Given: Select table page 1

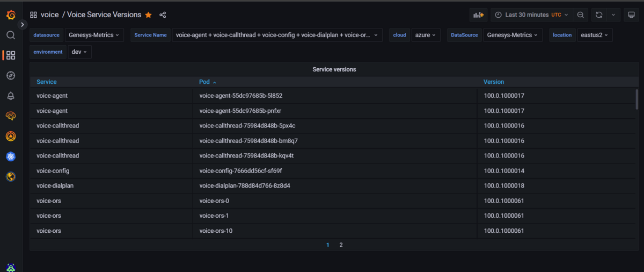Looking at the screenshot, I should click(x=328, y=245).
